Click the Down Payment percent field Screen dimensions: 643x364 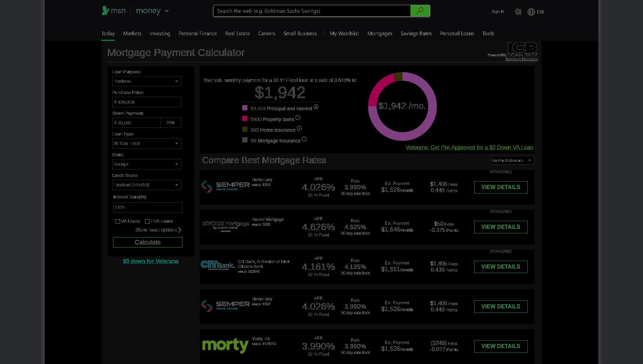171,123
